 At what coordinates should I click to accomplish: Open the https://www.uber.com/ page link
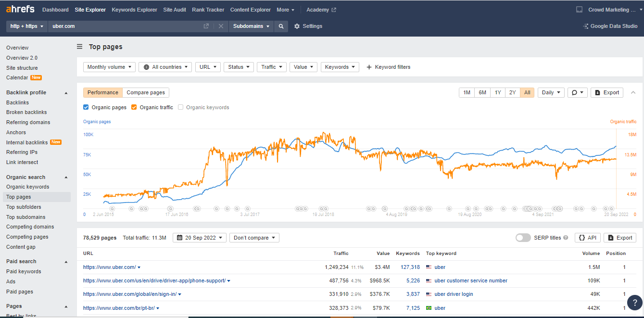pos(109,267)
